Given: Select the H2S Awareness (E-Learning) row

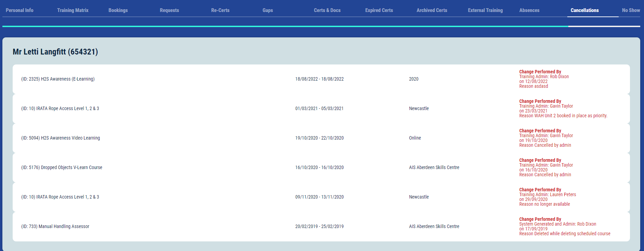Looking at the screenshot, I should pyautogui.click(x=58, y=79).
